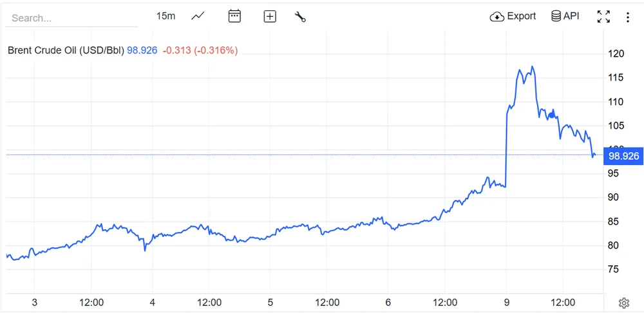Click the API button

tap(565, 16)
